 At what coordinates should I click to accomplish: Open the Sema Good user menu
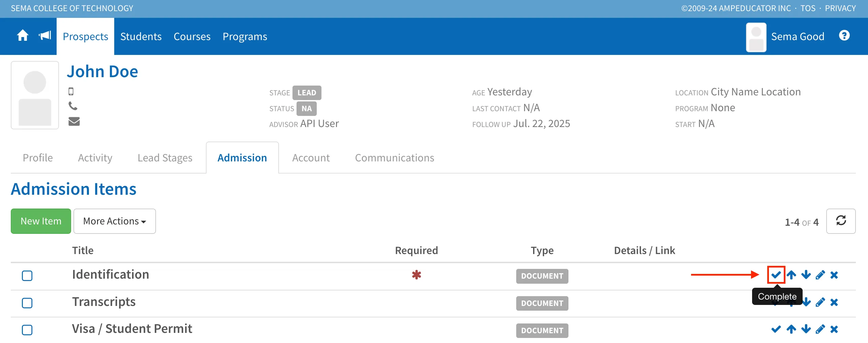pyautogui.click(x=785, y=37)
